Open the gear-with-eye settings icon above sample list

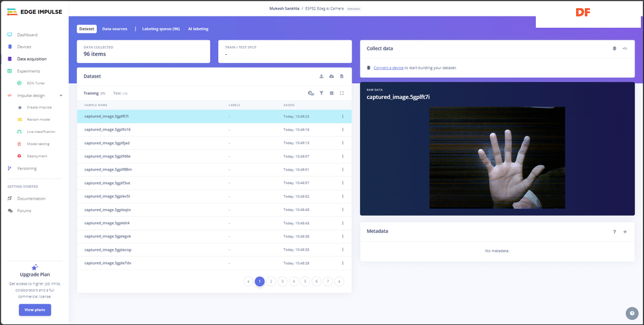pos(311,93)
